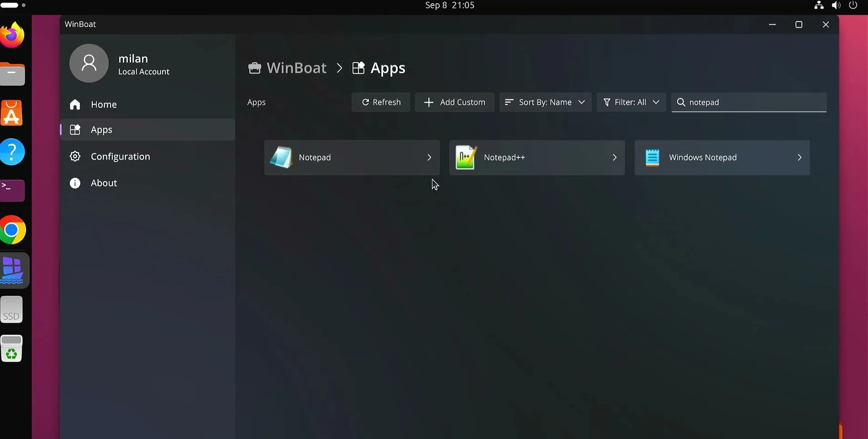Screen dimensions: 868x439
Task: Click the About info icon
Action: 75,183
